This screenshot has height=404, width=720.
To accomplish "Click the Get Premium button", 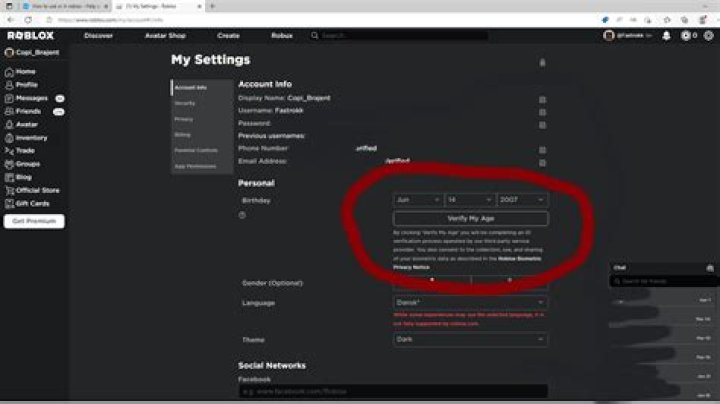I will tap(34, 221).
